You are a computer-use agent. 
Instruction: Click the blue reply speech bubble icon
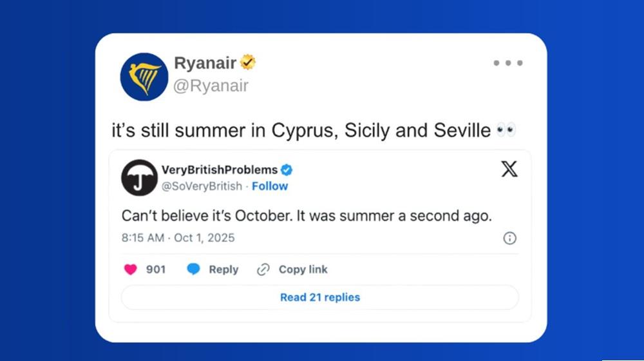point(193,269)
